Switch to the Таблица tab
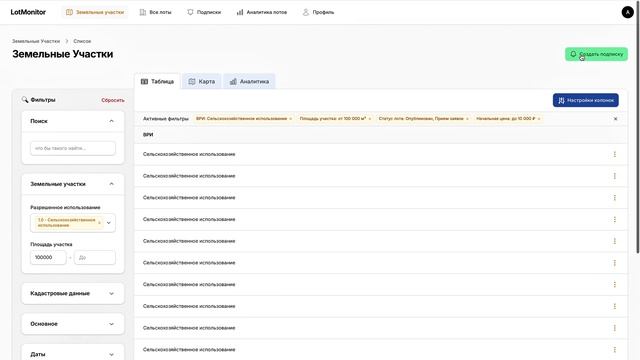 tap(158, 82)
